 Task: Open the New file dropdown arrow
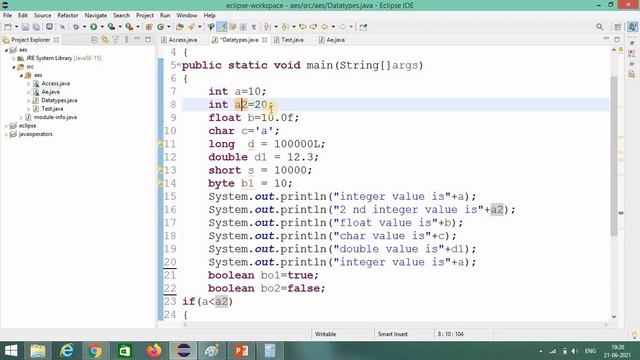click(16, 27)
